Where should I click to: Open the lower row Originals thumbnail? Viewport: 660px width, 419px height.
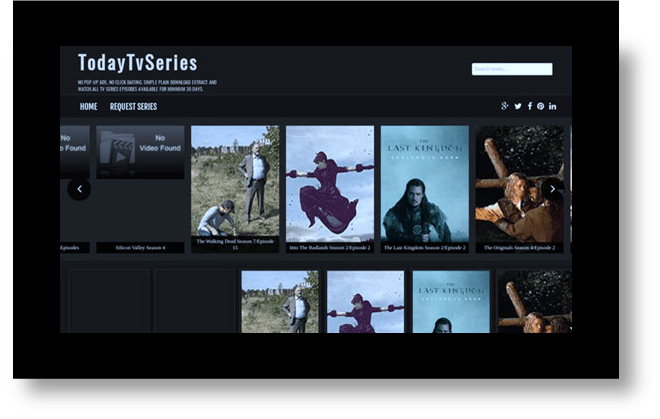tap(535, 302)
